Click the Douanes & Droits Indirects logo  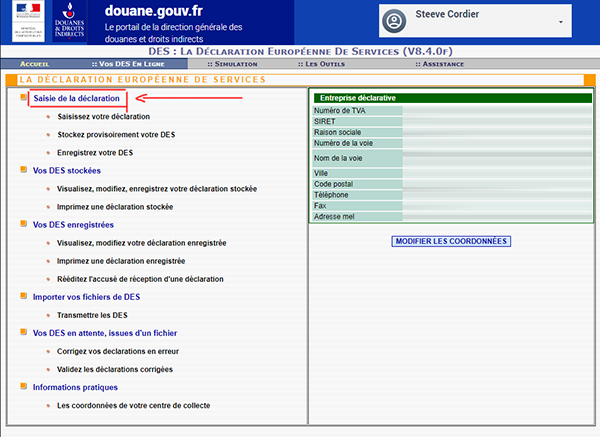pyautogui.click(x=69, y=21)
